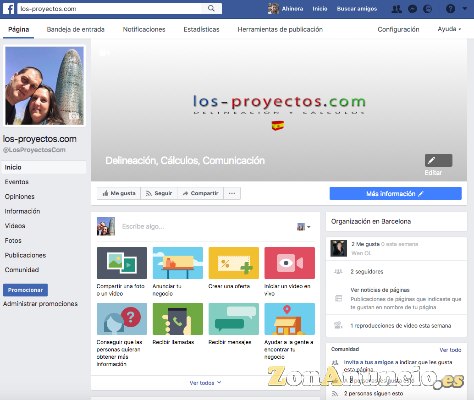
Task: Click the Seguir button
Action: click(159, 193)
